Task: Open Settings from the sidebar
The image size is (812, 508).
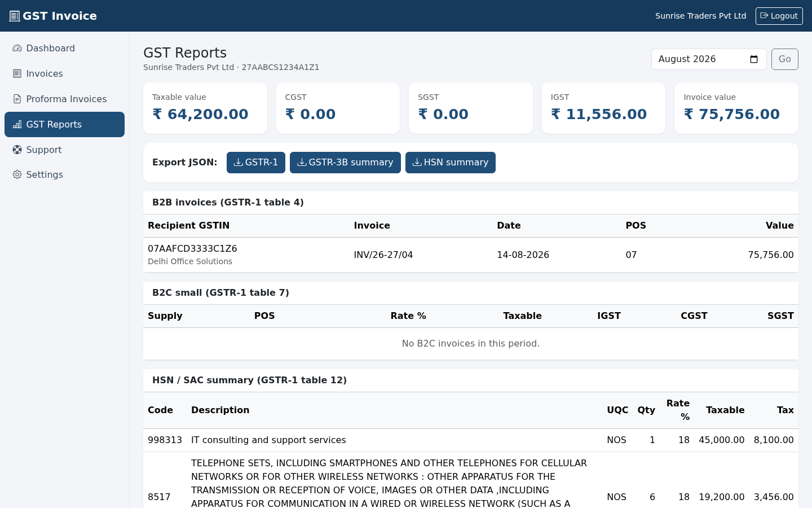Action: [64, 175]
